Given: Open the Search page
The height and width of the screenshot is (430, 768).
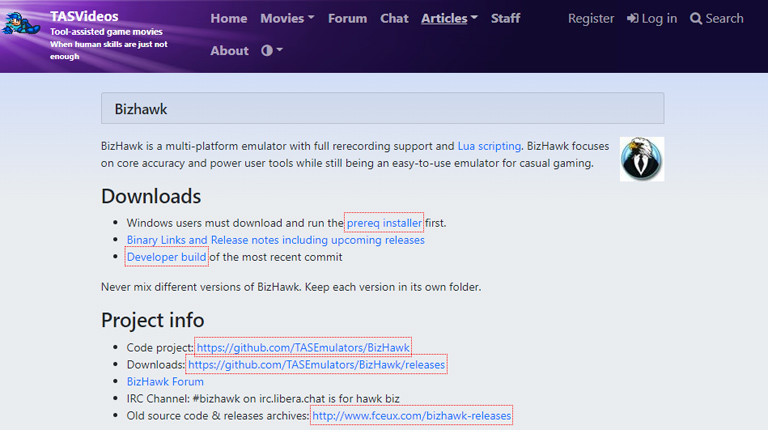Looking at the screenshot, I should (717, 18).
